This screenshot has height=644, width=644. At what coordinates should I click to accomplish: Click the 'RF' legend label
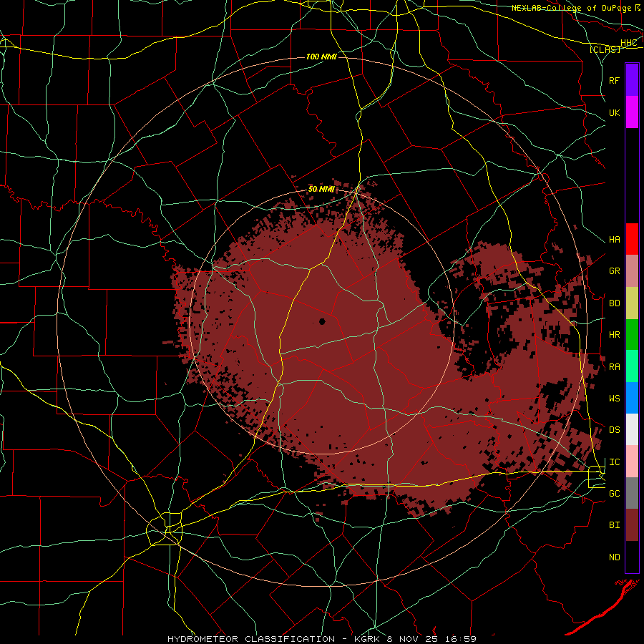click(x=614, y=80)
